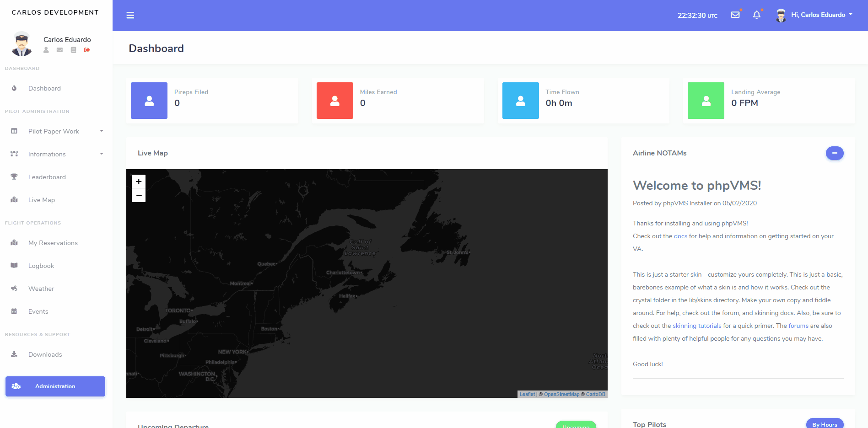Click the green Landing Average stat icon

[706, 101]
